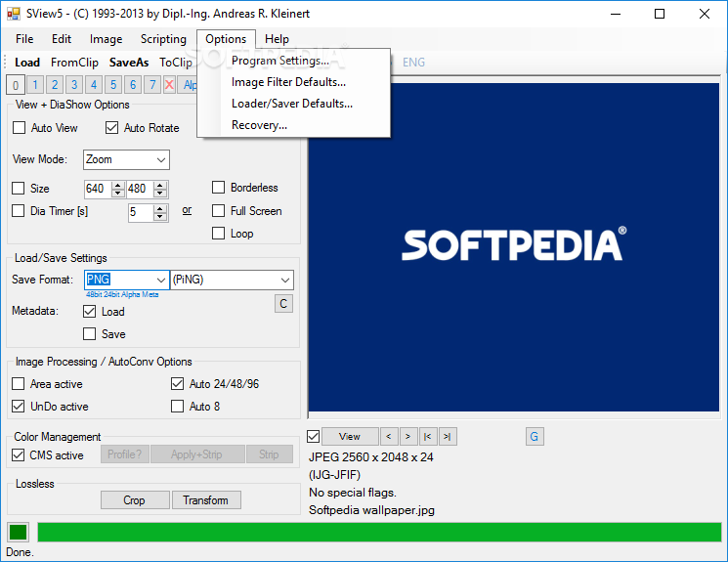
Task: Click the green progress bar
Action: (379, 533)
